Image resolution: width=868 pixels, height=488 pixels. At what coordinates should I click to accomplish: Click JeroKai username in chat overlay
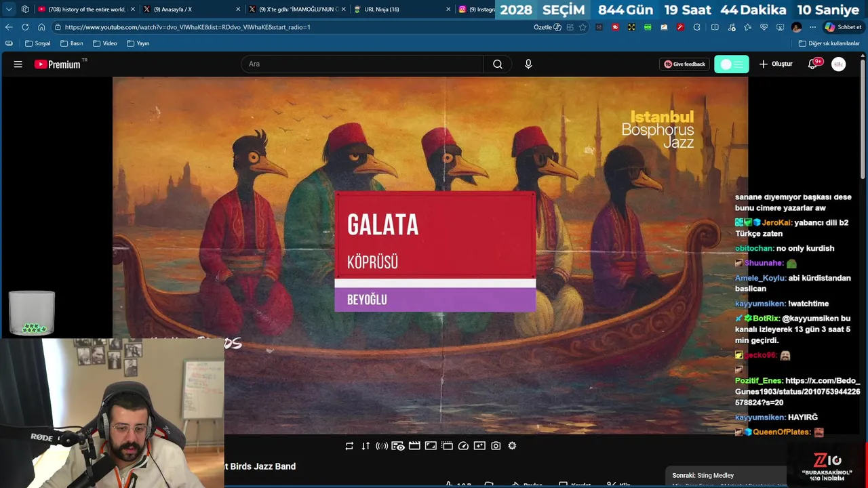pos(776,222)
